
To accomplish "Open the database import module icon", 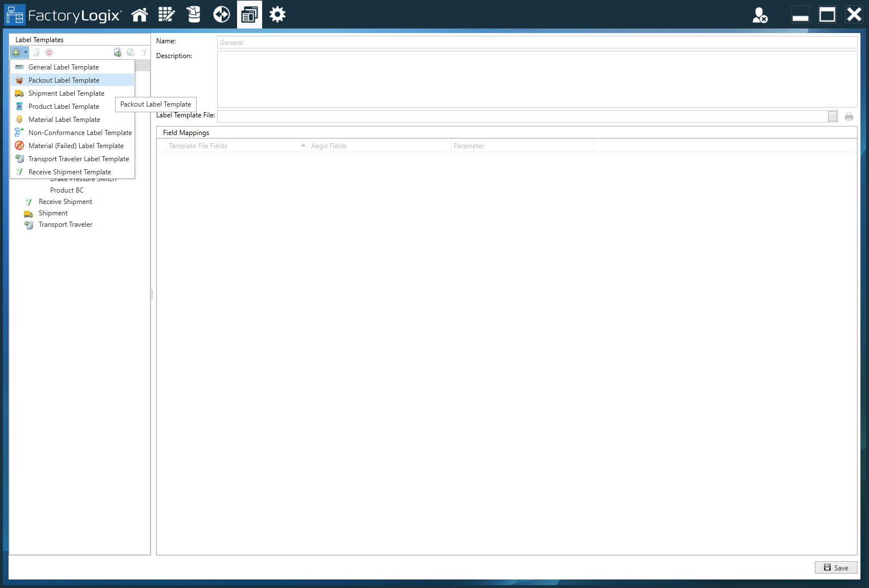I will [193, 14].
